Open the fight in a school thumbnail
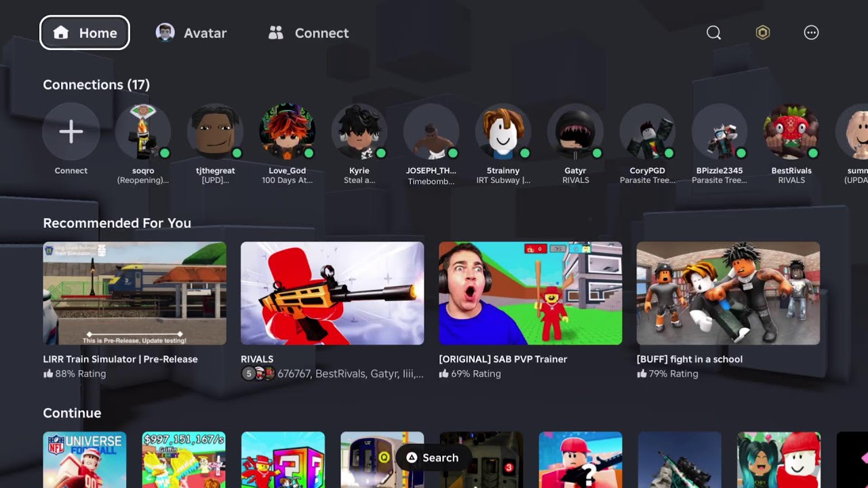This screenshot has width=868, height=488. click(x=728, y=293)
